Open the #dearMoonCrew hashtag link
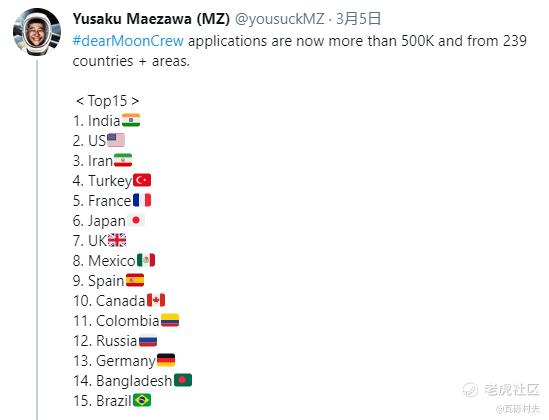This screenshot has width=549, height=420. [128, 41]
